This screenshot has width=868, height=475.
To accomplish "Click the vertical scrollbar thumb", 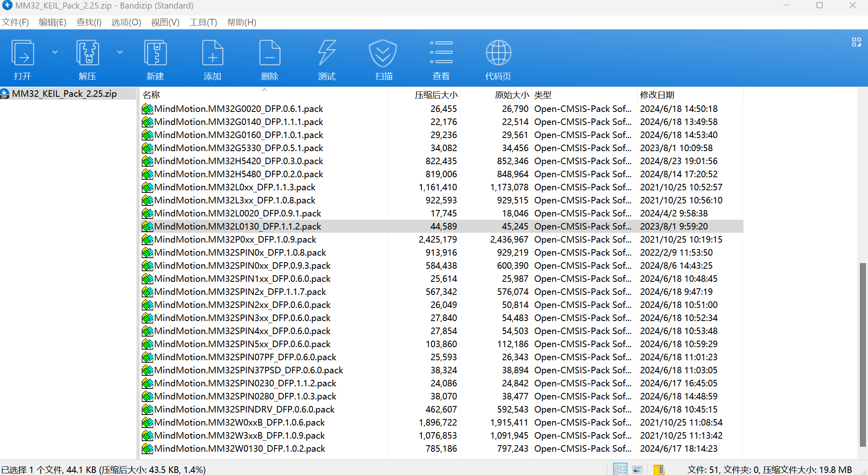I will (862, 355).
